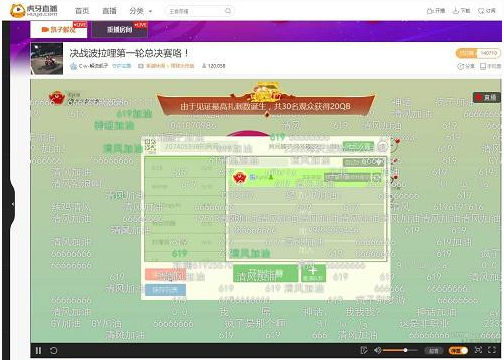
Task: Click the small green plus button in dialog
Action: click(313, 274)
